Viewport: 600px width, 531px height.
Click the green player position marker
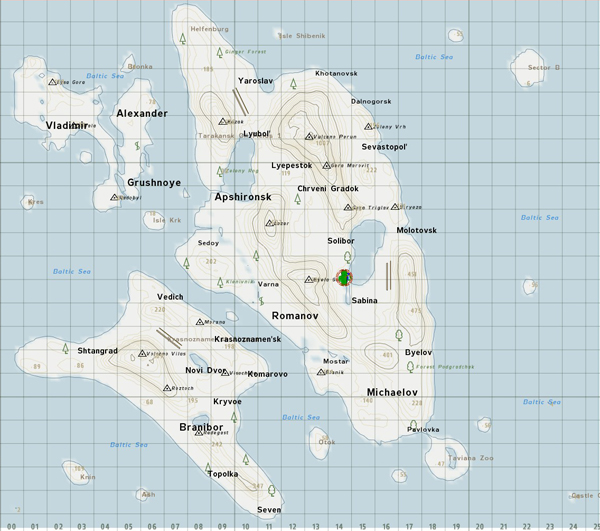click(344, 277)
